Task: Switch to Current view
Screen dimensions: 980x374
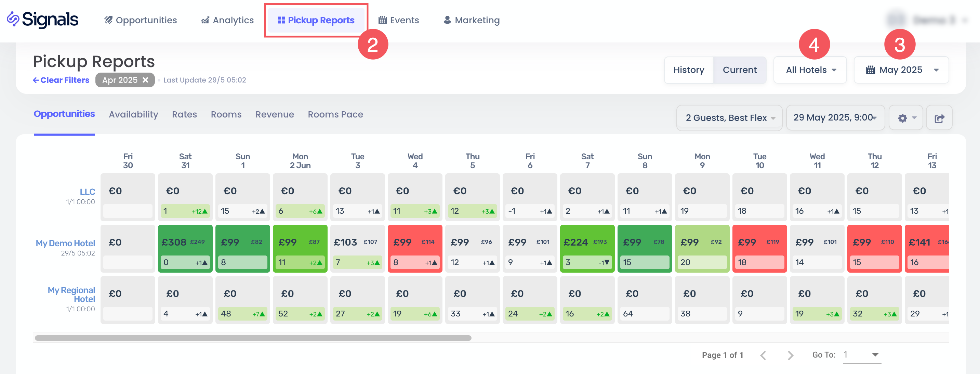Action: click(739, 70)
